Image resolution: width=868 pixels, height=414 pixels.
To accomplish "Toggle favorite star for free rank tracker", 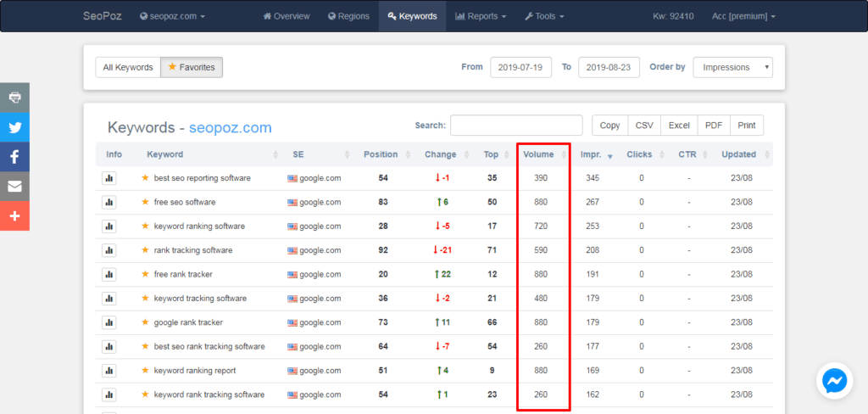I will [145, 274].
